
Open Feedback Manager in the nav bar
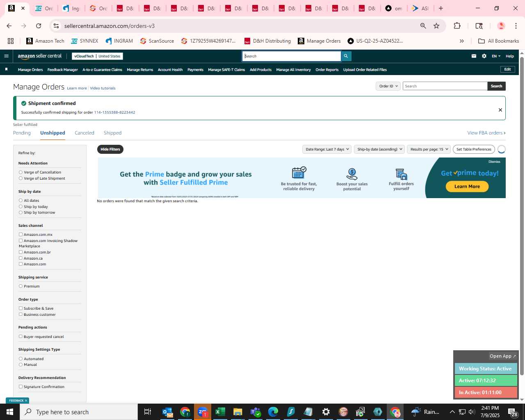click(x=63, y=70)
